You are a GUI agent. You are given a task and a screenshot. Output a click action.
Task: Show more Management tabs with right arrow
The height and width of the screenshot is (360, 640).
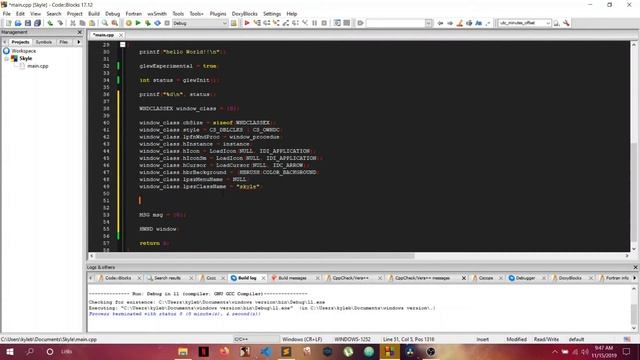click(x=79, y=42)
